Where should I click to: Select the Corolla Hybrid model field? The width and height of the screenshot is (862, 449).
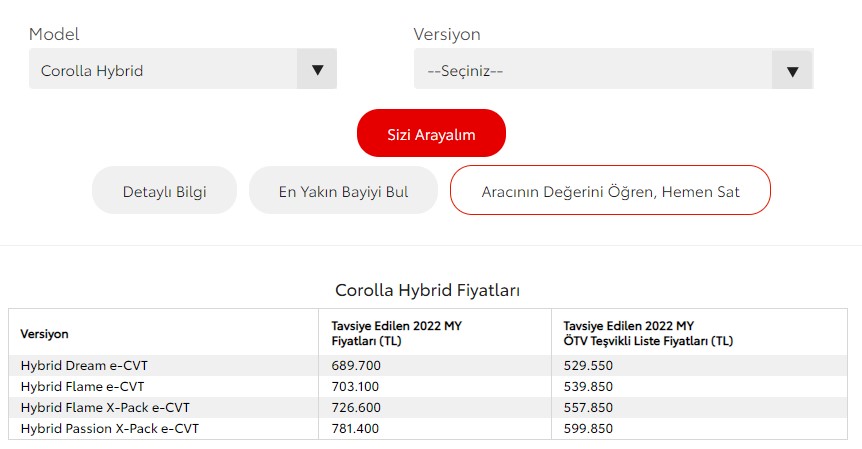pyautogui.click(x=183, y=69)
